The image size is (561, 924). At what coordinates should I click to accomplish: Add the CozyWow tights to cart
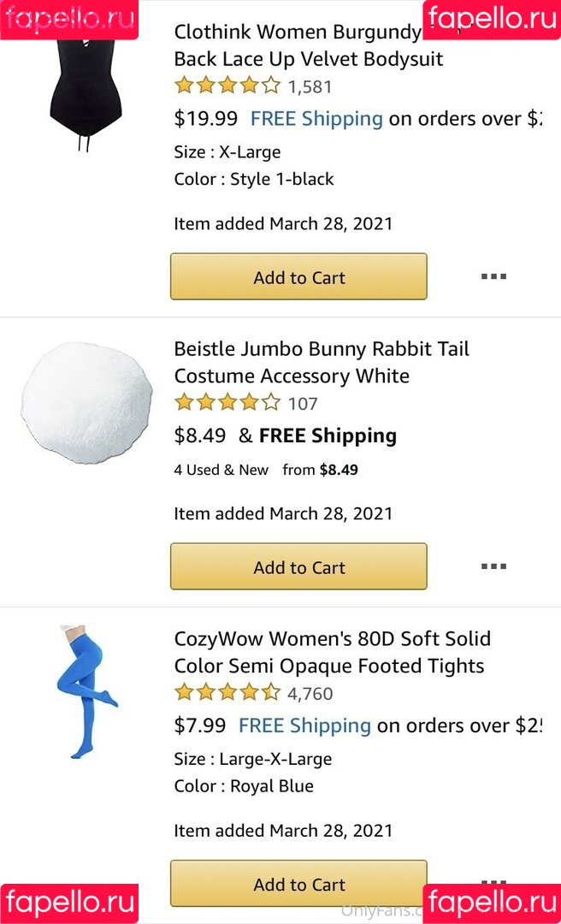298,884
